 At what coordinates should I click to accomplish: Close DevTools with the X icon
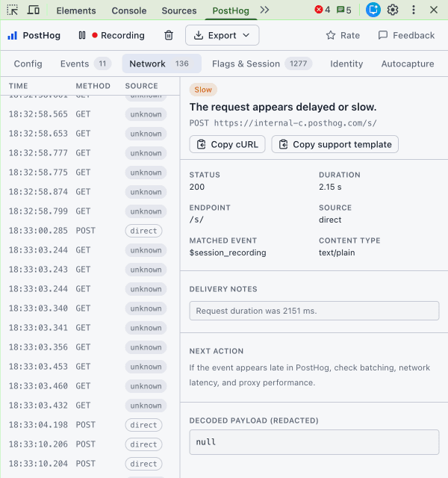434,10
